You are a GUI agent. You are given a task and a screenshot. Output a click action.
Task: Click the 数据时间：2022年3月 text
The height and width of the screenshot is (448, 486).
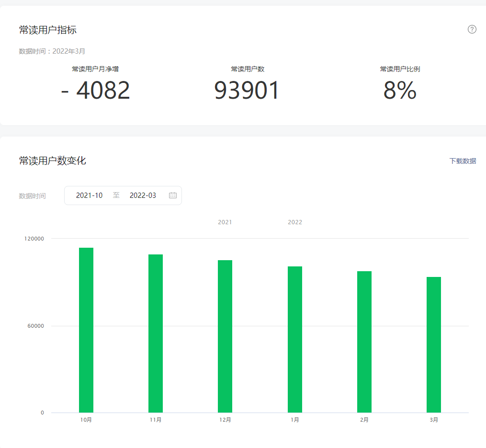52,51
